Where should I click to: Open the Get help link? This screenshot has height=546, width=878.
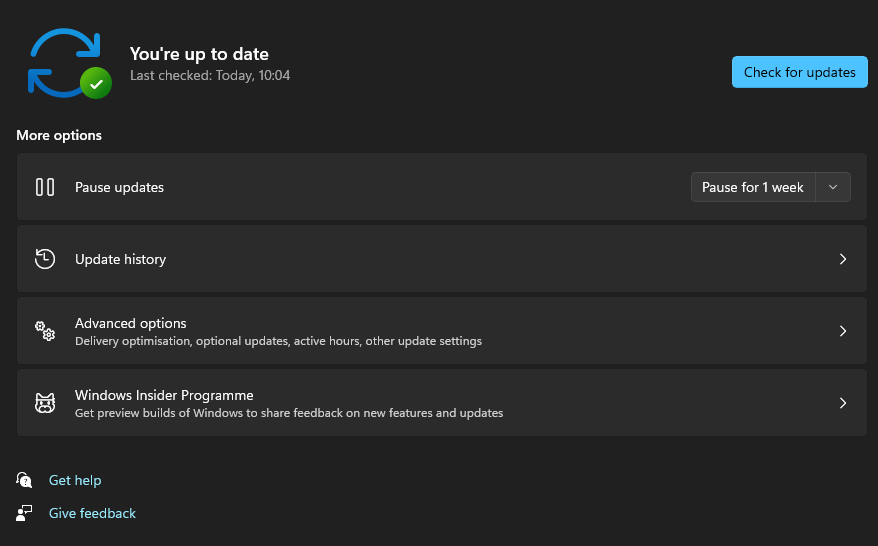pyautogui.click(x=75, y=480)
